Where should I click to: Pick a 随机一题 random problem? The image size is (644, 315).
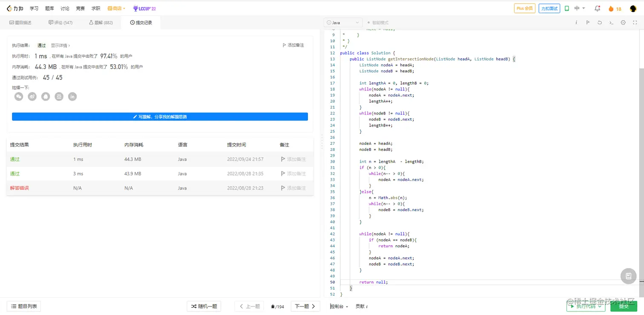[x=204, y=306]
